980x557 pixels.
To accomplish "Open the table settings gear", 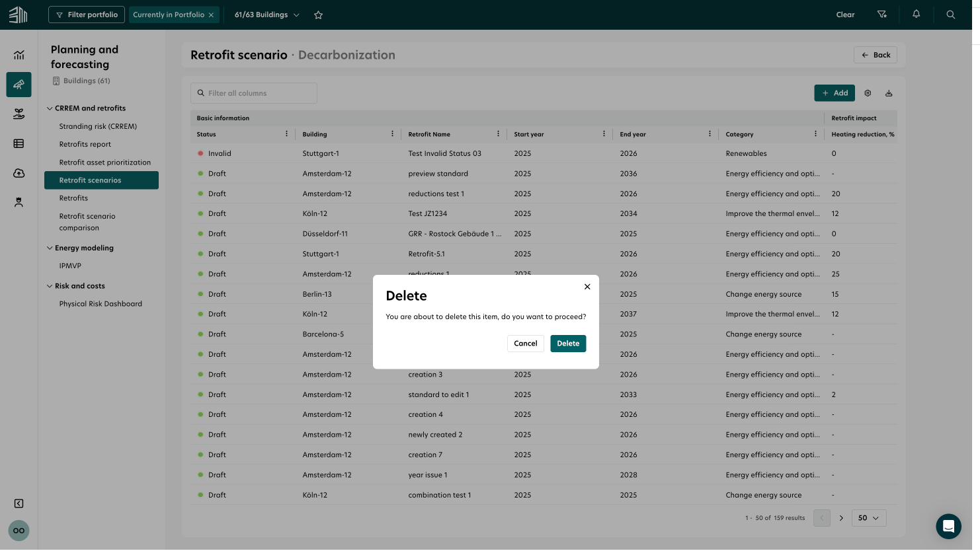I will pos(868,93).
